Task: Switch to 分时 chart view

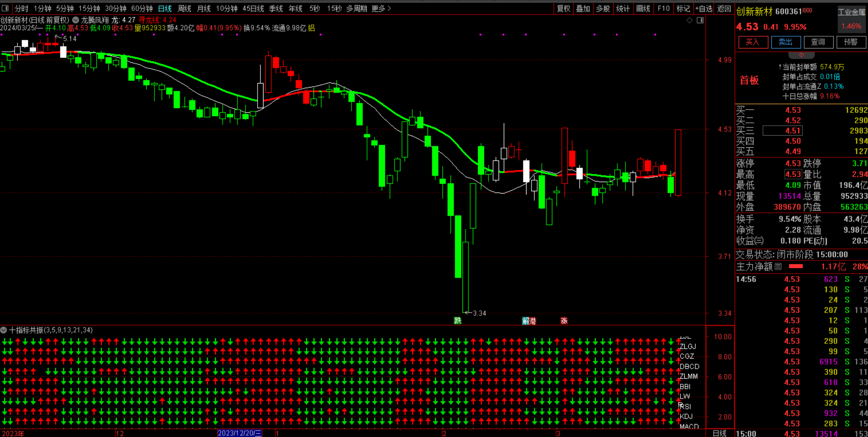Action: click(x=21, y=8)
